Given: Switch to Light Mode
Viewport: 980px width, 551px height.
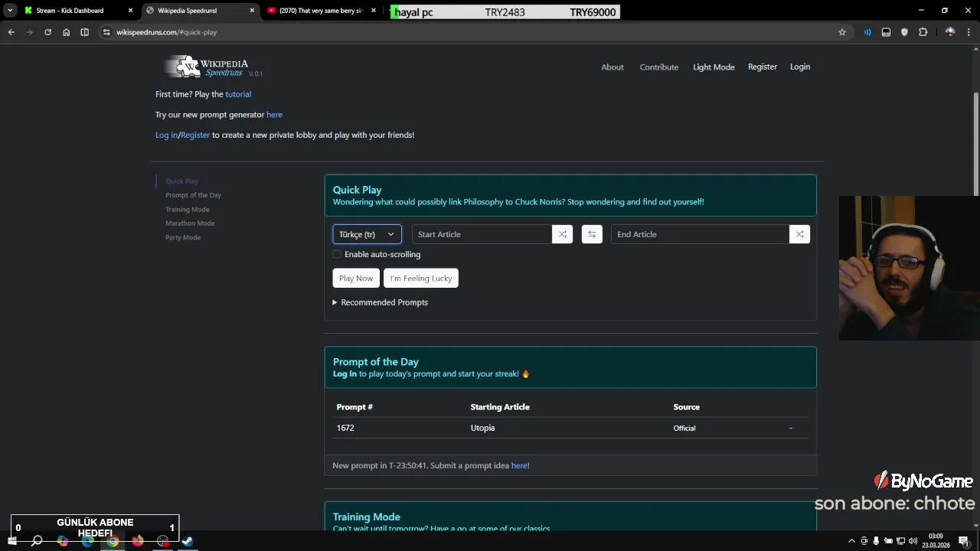Looking at the screenshot, I should (714, 67).
